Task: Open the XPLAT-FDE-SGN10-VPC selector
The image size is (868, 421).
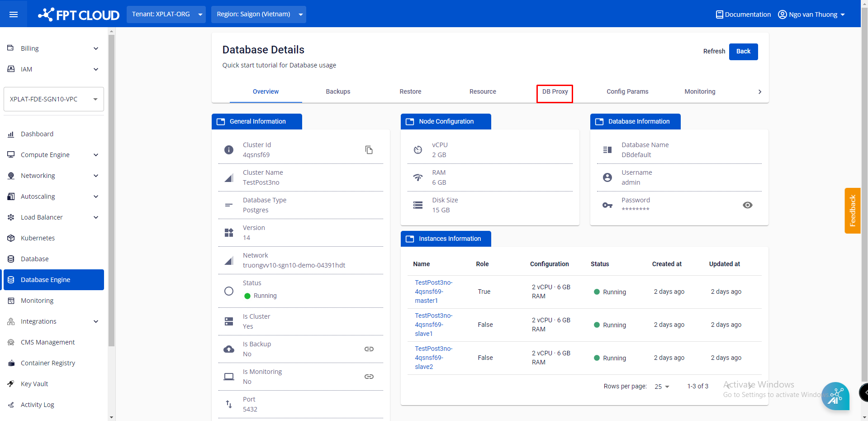Action: [x=53, y=99]
